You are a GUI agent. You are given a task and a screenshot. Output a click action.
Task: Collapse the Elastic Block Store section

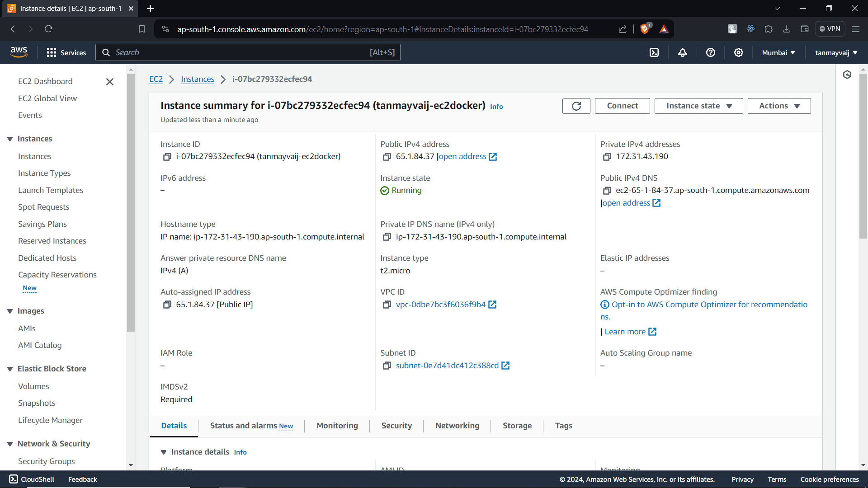click(x=10, y=369)
